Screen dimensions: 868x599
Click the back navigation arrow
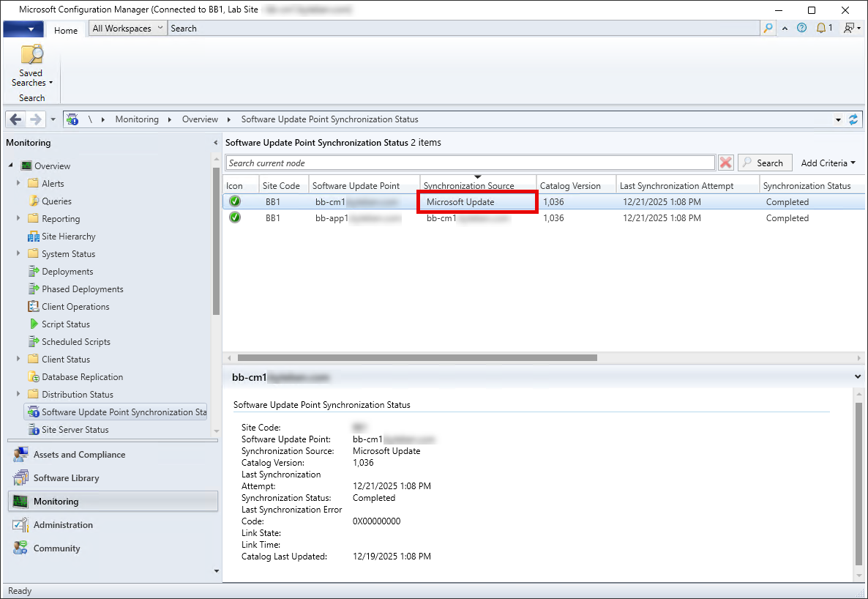16,119
